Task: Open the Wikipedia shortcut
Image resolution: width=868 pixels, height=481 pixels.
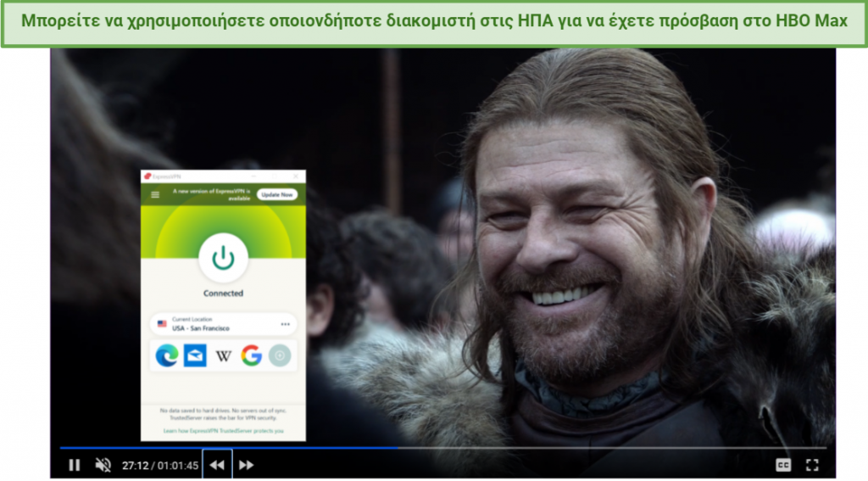Action: pos(223,355)
